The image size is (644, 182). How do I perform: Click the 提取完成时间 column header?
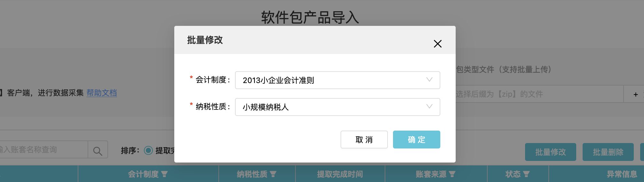click(340, 174)
